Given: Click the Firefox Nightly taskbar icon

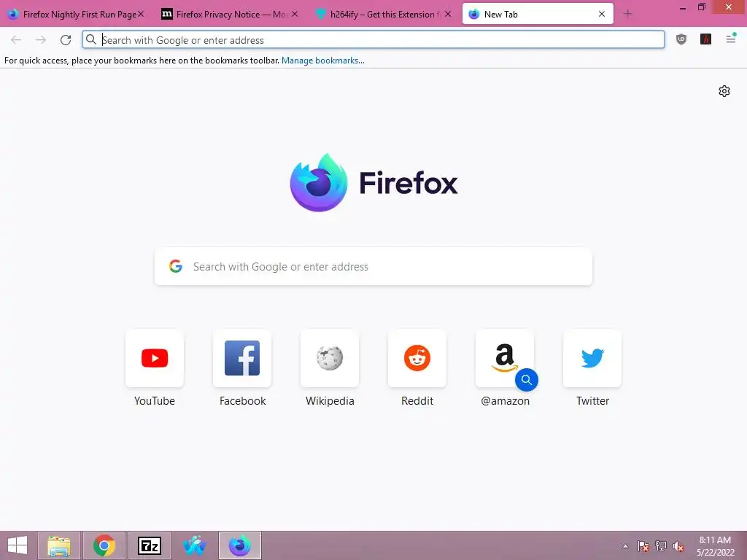Looking at the screenshot, I should point(239,545).
